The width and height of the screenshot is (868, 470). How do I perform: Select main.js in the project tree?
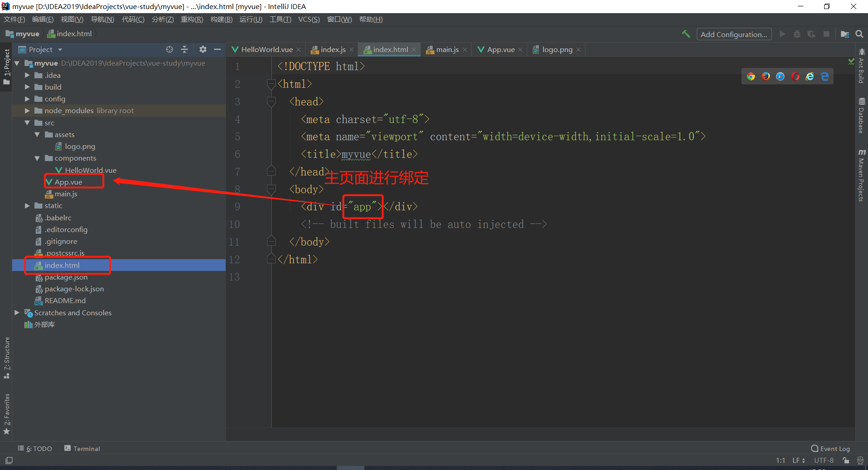[66, 194]
